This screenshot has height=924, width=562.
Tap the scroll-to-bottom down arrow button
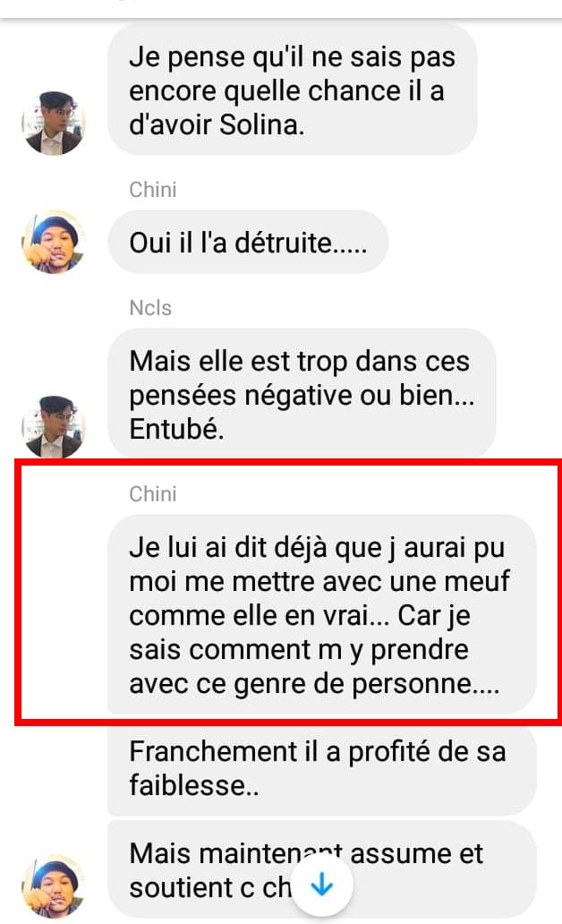(x=322, y=885)
